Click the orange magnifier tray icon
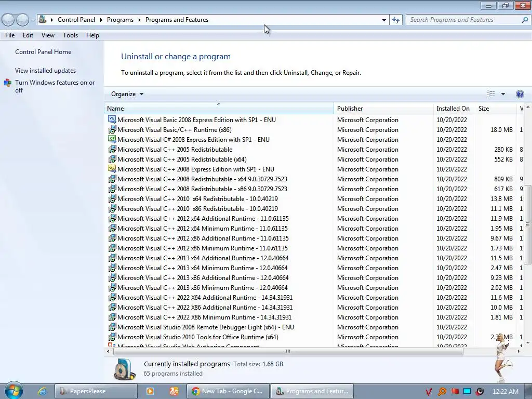This screenshot has width=532, height=399. click(442, 392)
